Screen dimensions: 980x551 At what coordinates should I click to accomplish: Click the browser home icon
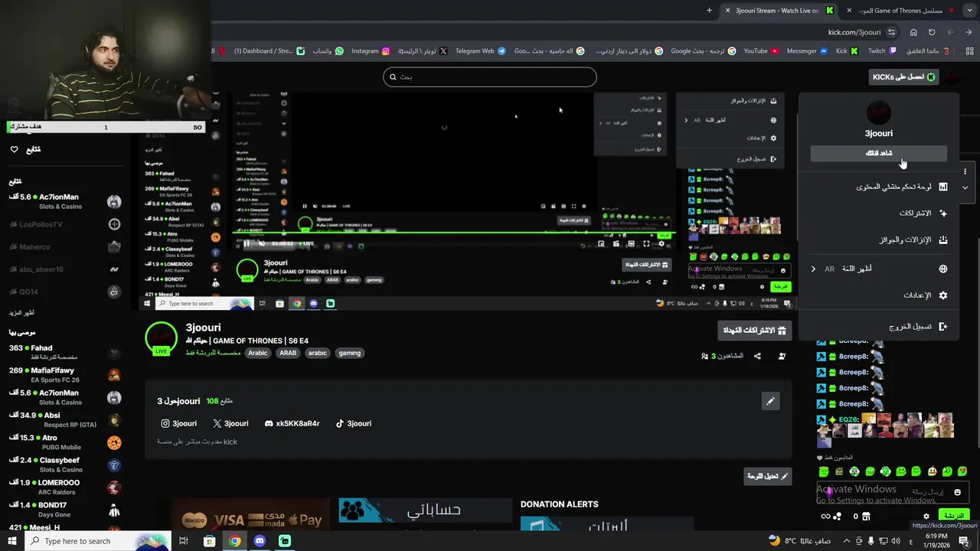coord(913,32)
